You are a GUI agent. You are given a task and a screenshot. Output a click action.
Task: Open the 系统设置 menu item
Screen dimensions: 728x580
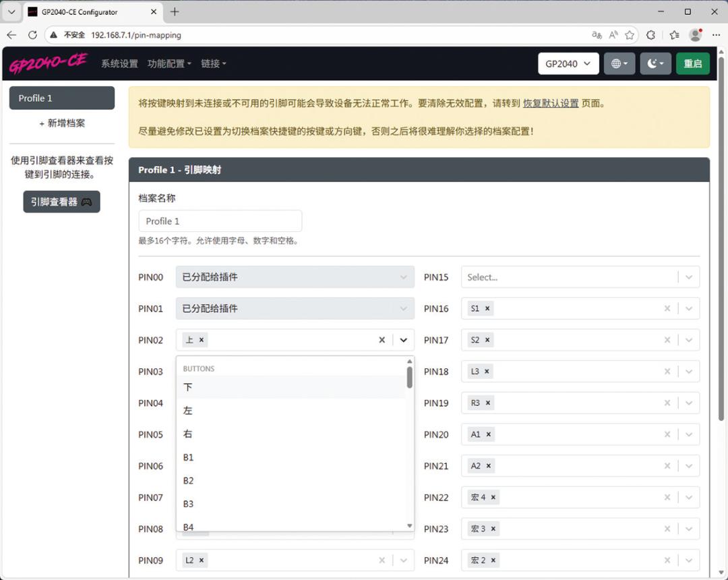point(119,63)
